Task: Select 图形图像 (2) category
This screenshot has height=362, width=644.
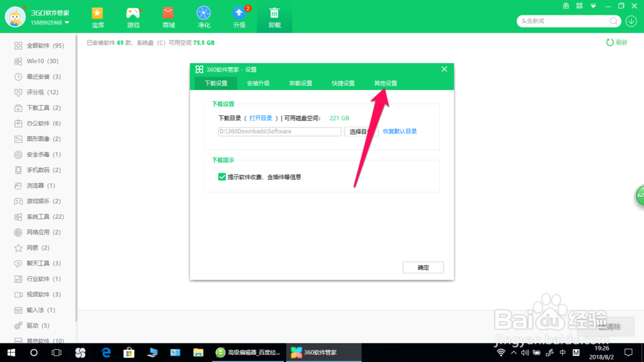Action: pos(37,139)
